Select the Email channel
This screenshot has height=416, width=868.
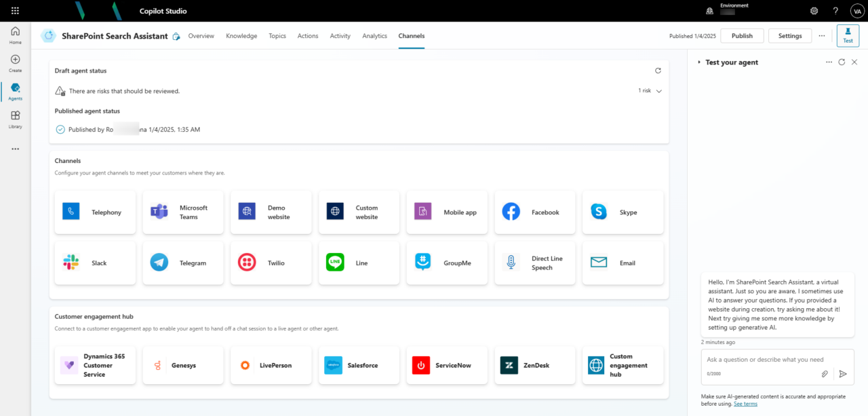point(623,263)
